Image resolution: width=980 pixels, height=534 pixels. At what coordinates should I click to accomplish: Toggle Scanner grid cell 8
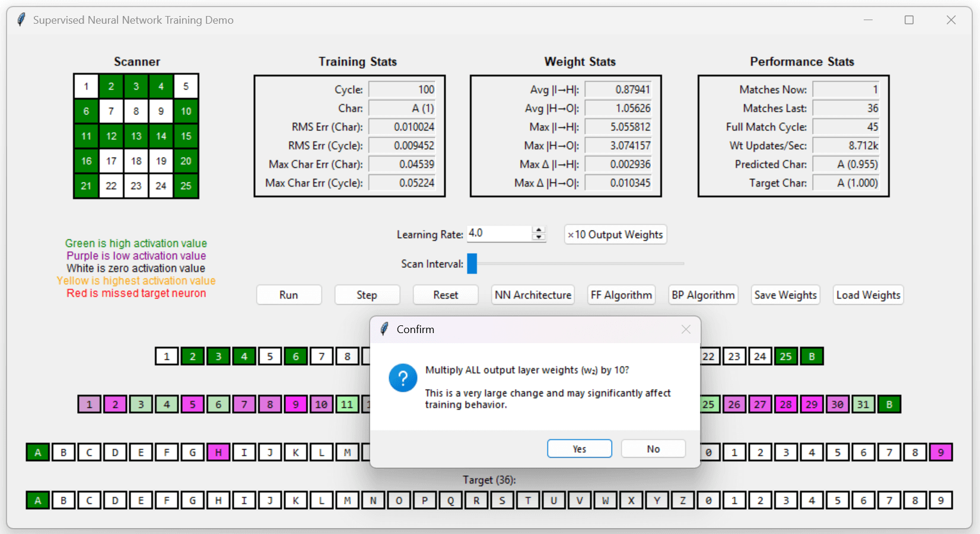[136, 111]
